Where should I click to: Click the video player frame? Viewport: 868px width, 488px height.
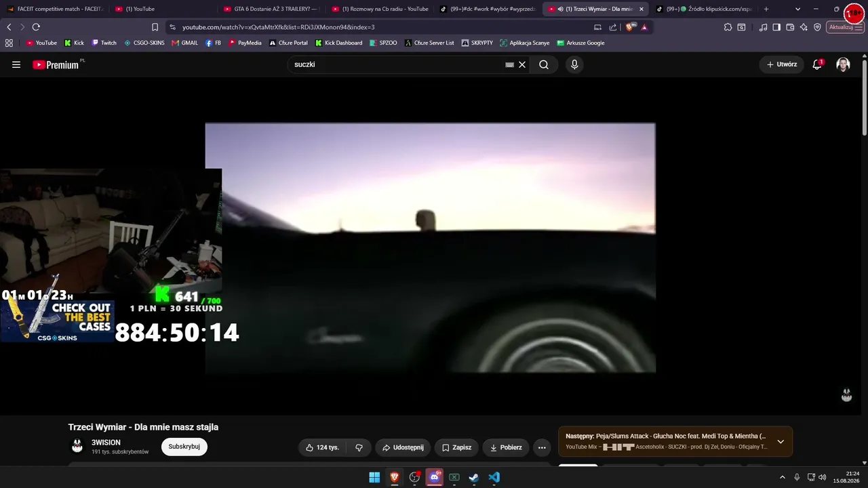(431, 247)
